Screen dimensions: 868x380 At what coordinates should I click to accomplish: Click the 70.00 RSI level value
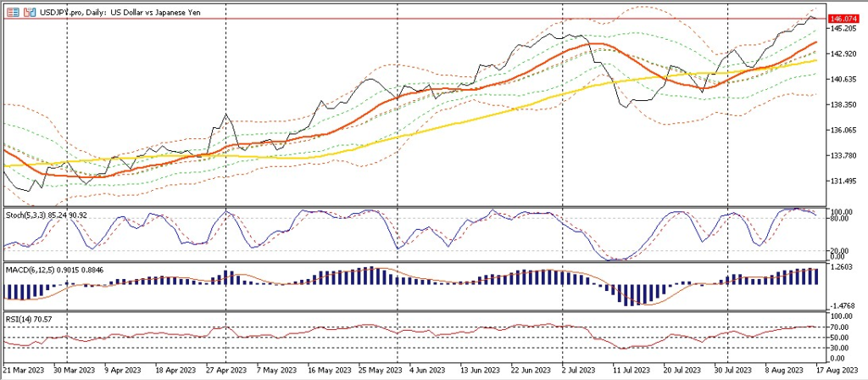coord(841,327)
